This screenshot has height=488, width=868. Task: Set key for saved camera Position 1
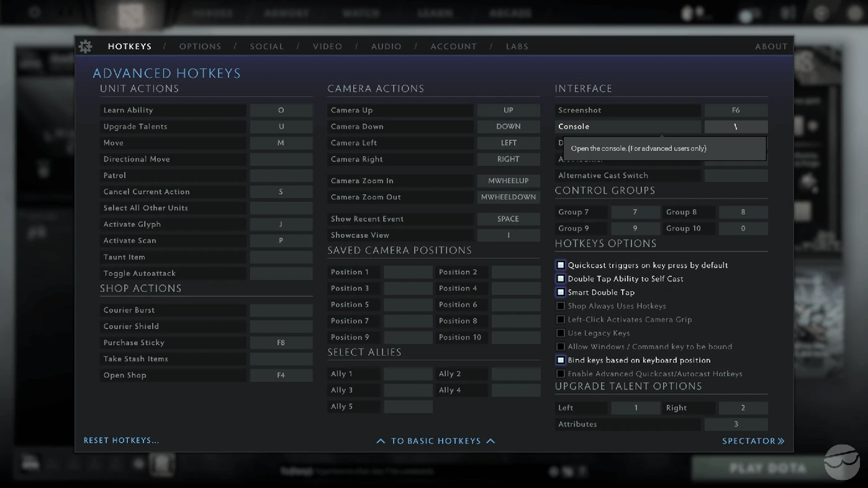(408, 273)
